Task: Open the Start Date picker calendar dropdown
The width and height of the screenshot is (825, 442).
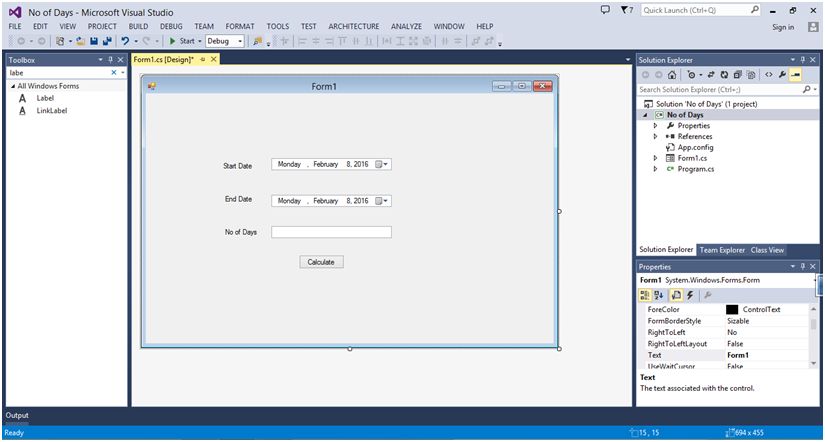Action: pyautogui.click(x=381, y=164)
